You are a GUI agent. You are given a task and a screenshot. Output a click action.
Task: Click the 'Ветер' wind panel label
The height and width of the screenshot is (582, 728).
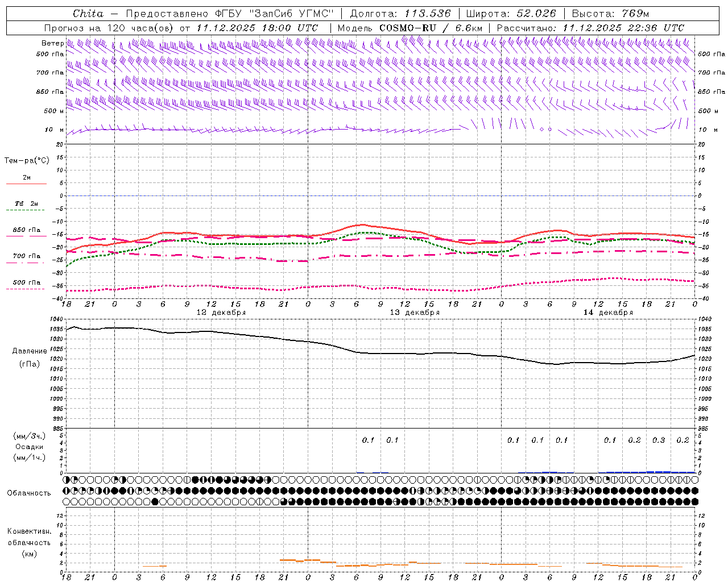[52, 43]
